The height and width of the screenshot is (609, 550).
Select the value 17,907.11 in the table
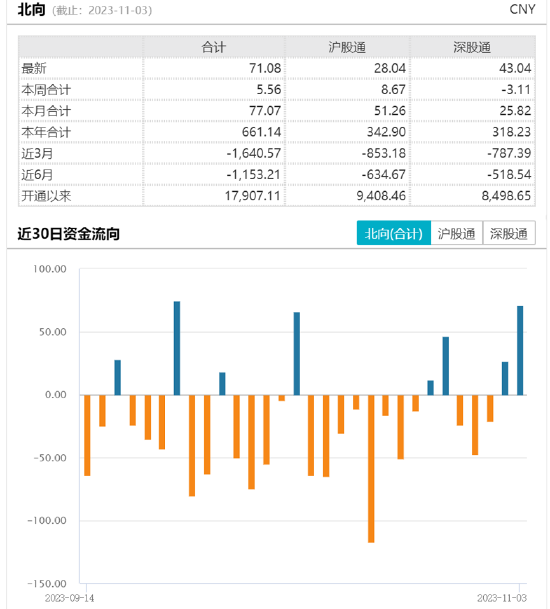[x=253, y=196]
